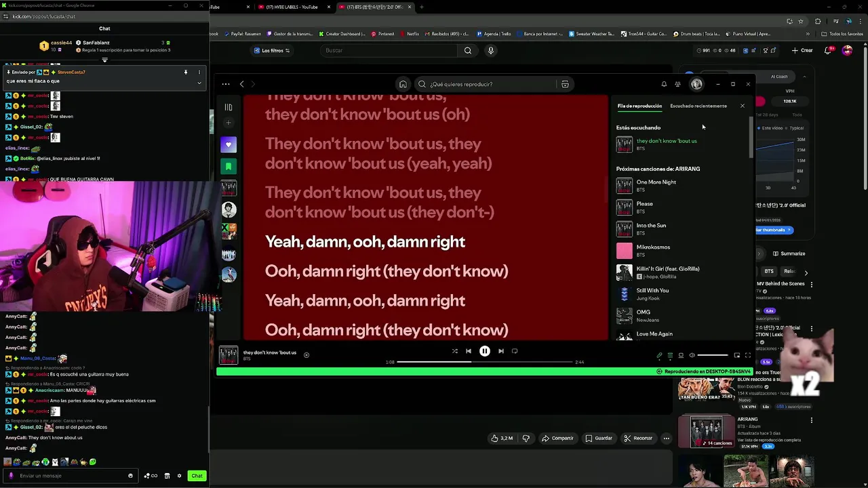This screenshot has width=868, height=488.
Task: Play Killin' It Girl from queue
Action: pos(682,272)
